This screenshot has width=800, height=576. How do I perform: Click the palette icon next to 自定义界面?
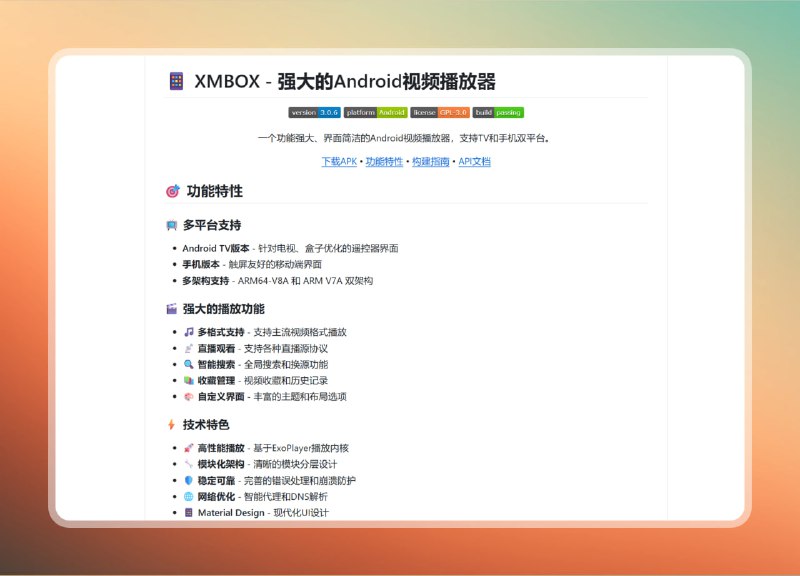click(x=189, y=397)
